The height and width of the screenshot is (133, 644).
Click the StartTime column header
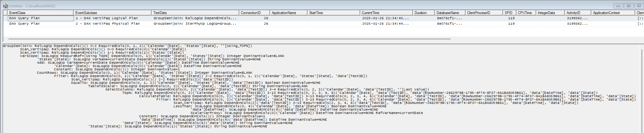click(x=333, y=13)
